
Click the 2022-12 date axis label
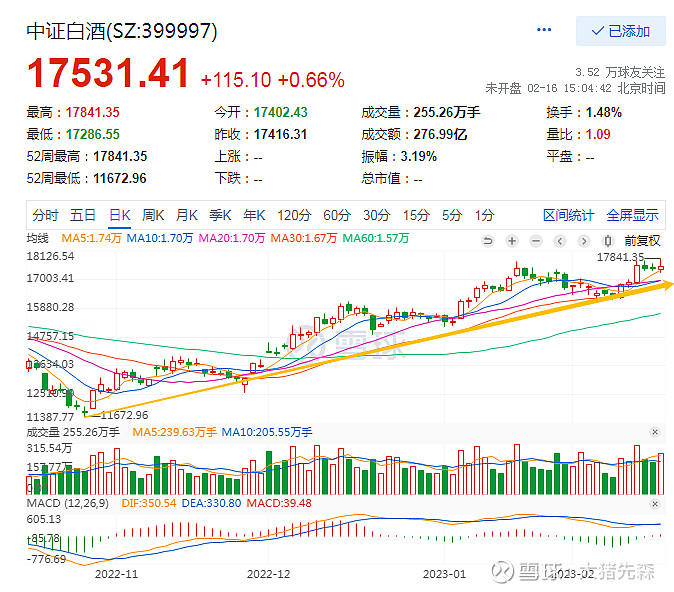point(268,574)
